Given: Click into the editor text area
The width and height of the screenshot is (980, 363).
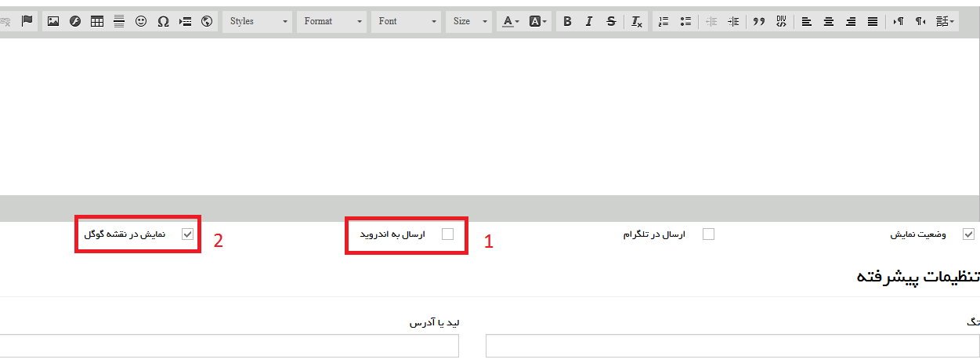Looking at the screenshot, I should 490,116.
